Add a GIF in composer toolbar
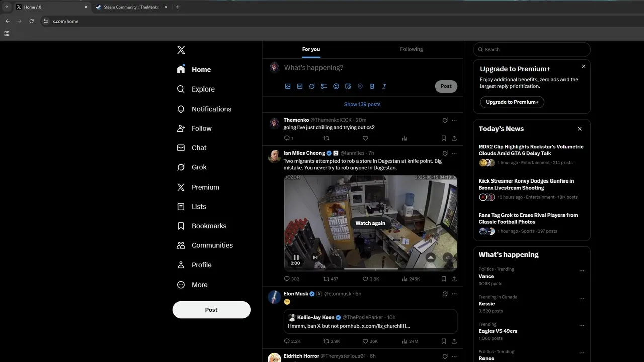The image size is (644, 362). [x=300, y=86]
